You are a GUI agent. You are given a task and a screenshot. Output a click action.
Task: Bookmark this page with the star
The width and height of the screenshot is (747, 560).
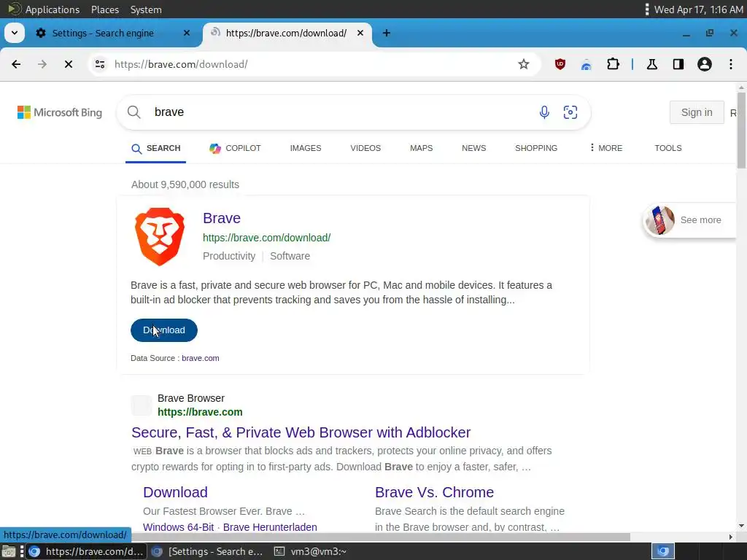pyautogui.click(x=524, y=64)
